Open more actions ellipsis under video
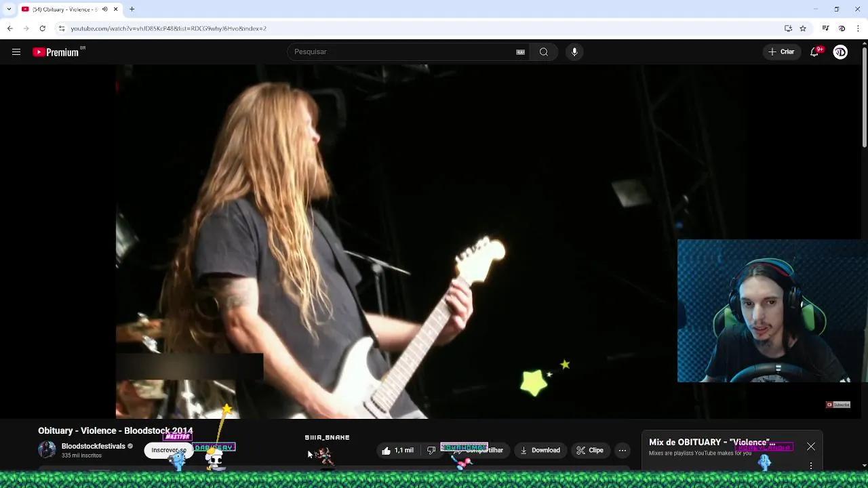The height and width of the screenshot is (488, 868). tap(623, 450)
